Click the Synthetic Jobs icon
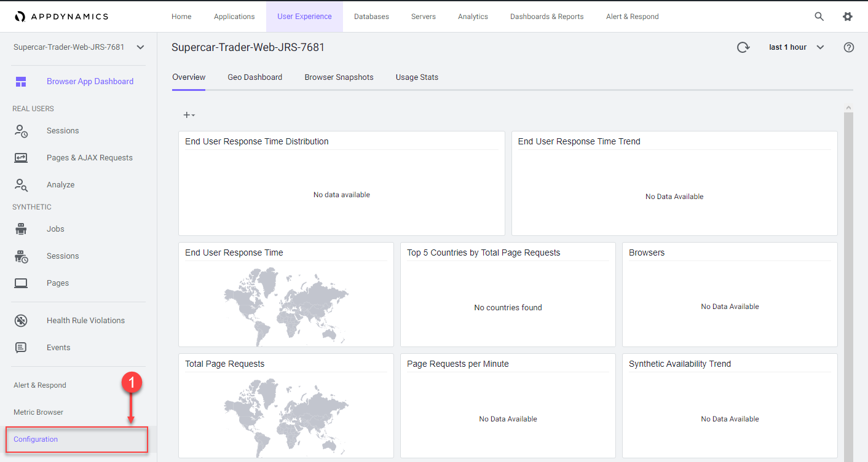 pos(22,229)
